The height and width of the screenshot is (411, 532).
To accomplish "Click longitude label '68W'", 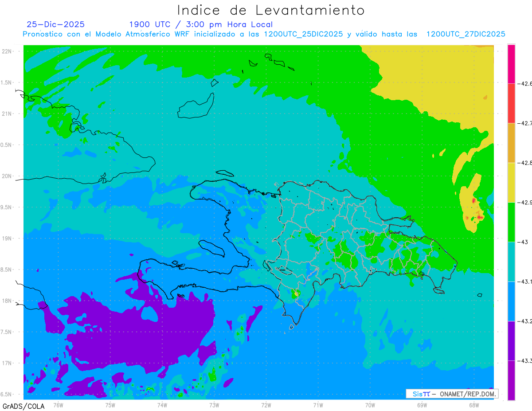I will pos(473,405).
